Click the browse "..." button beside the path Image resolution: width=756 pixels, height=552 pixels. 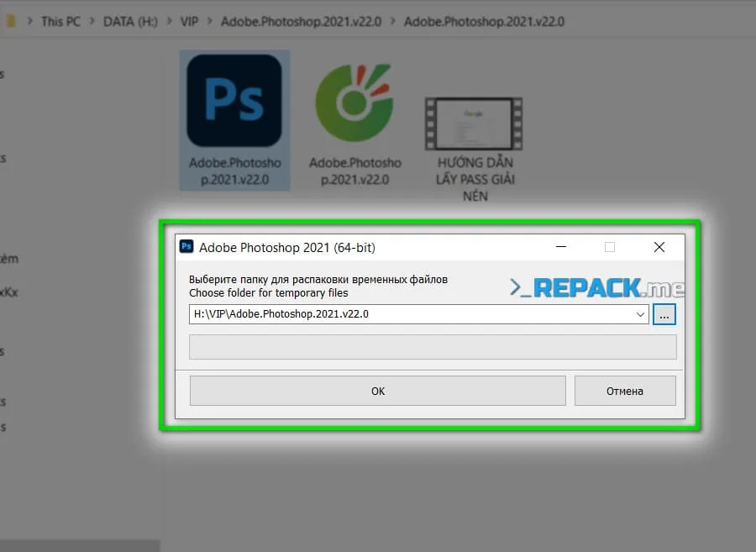click(x=664, y=314)
